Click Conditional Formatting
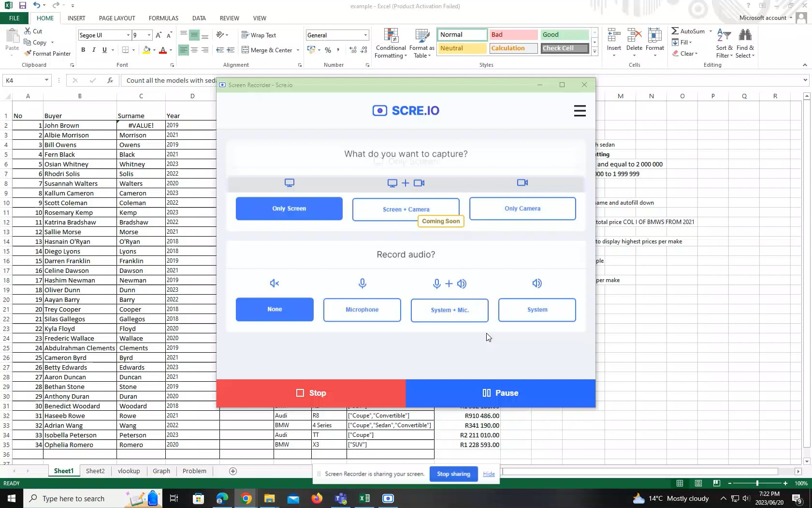 391,43
